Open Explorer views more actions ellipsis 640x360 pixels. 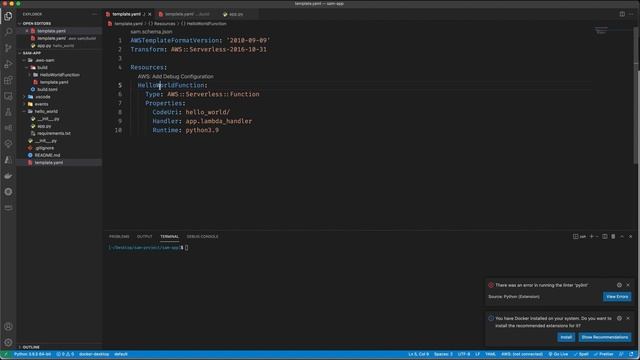coord(95,14)
